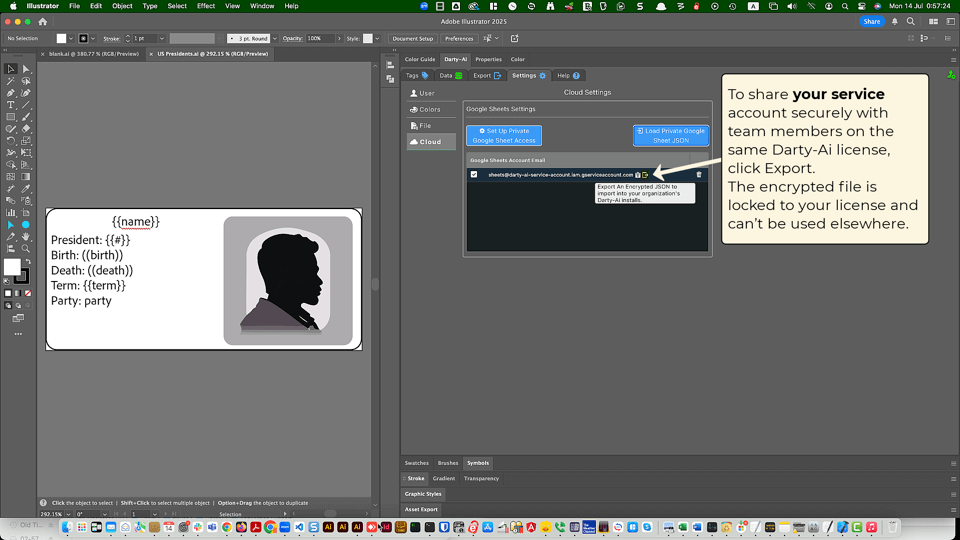Open the Properties panel tab
960x540 pixels.
488,59
